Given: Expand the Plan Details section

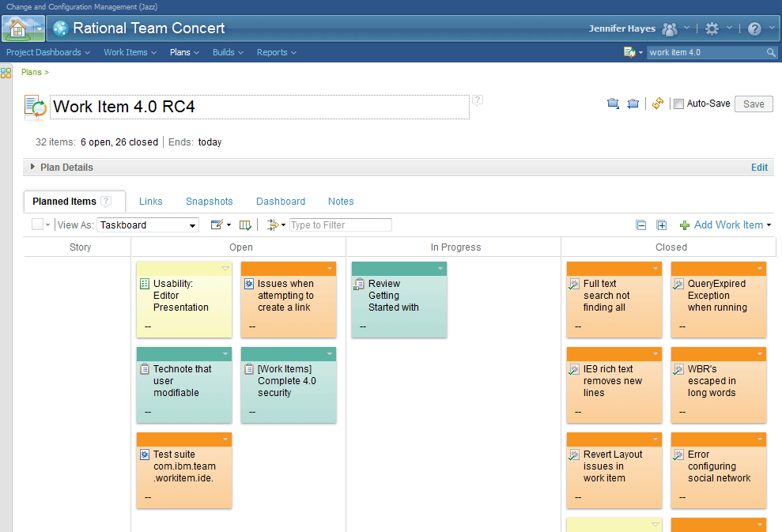Looking at the screenshot, I should 32,167.
